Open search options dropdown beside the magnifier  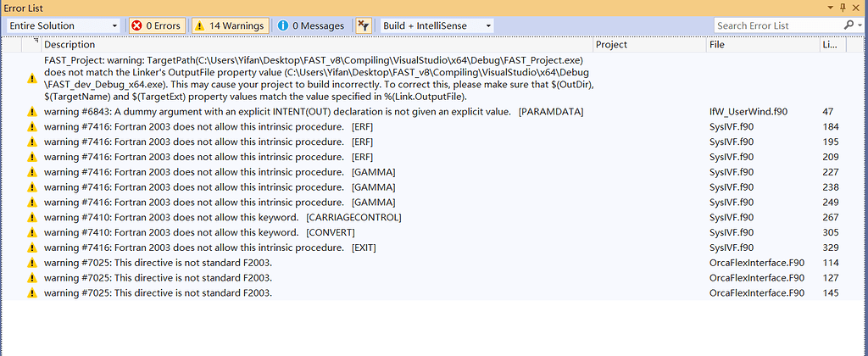click(857, 25)
